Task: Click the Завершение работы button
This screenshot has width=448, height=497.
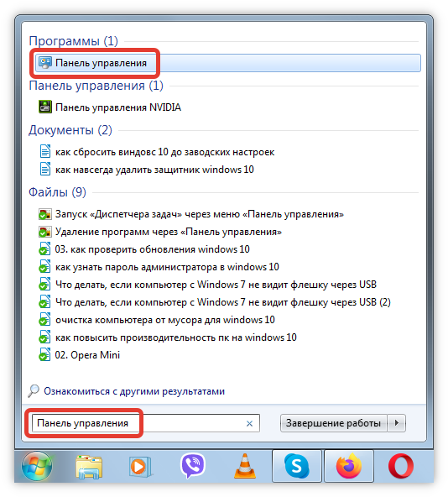Action: (333, 423)
